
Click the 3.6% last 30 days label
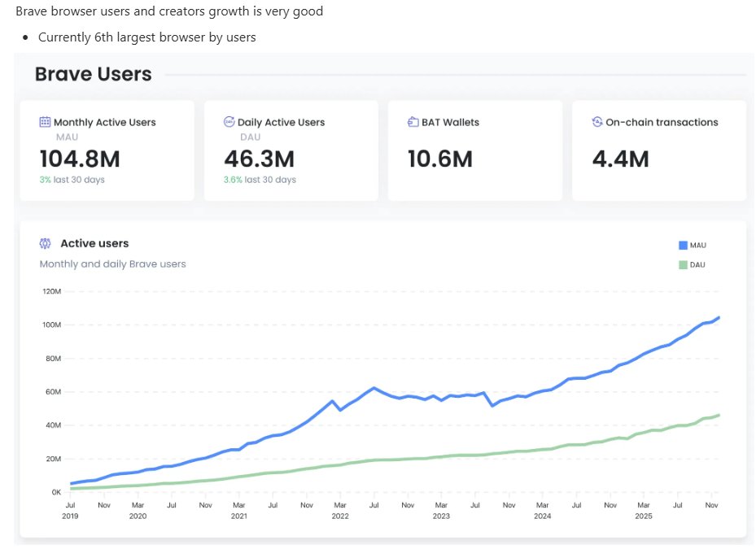[x=260, y=180]
